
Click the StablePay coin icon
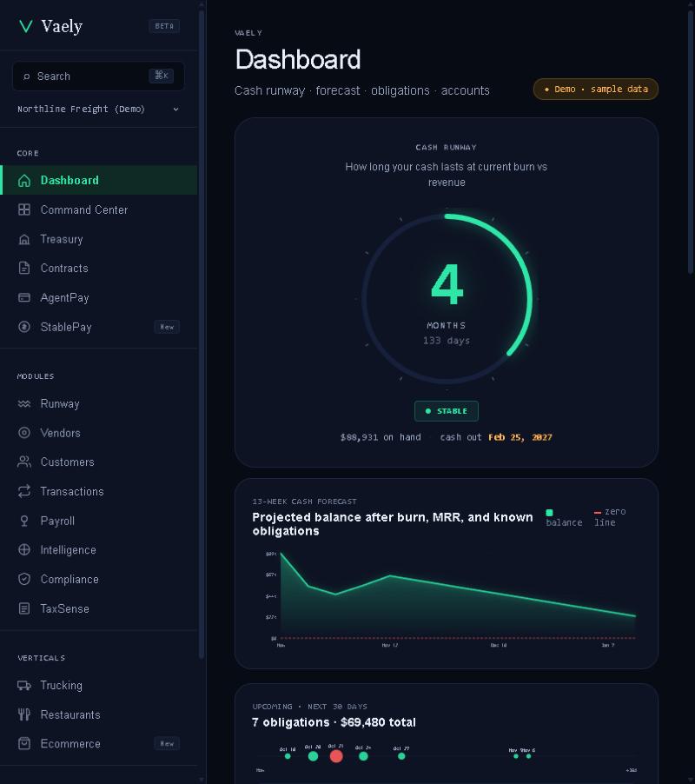(24, 327)
